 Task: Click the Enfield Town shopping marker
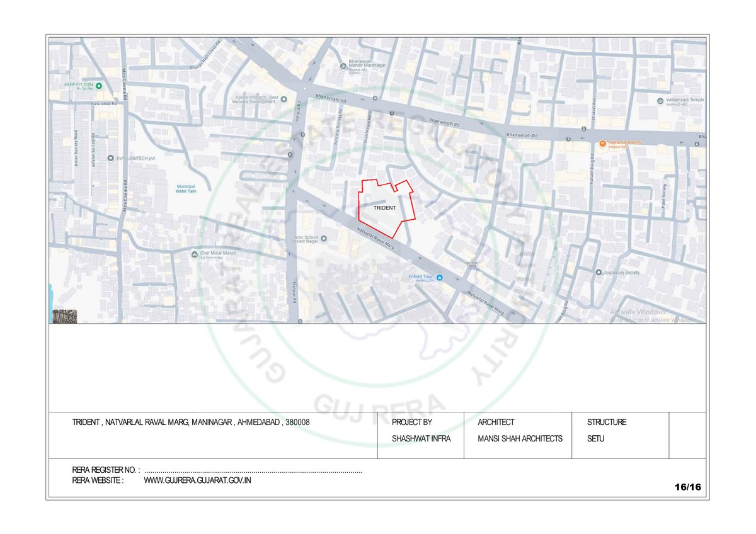coord(440,278)
